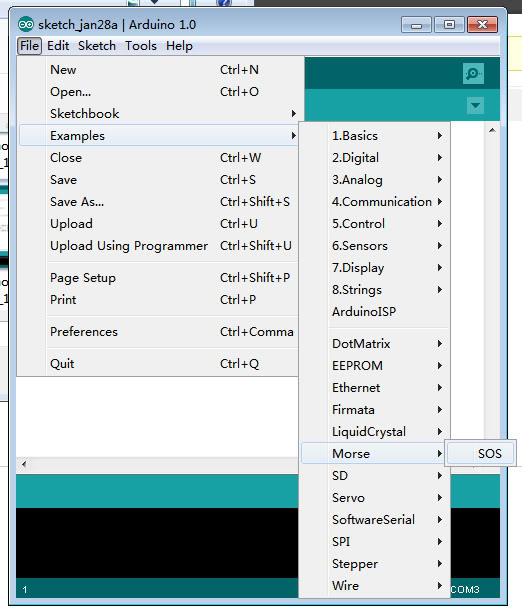Click horizontal scrollbar left arrow
This screenshot has width=522, height=612.
point(24,464)
